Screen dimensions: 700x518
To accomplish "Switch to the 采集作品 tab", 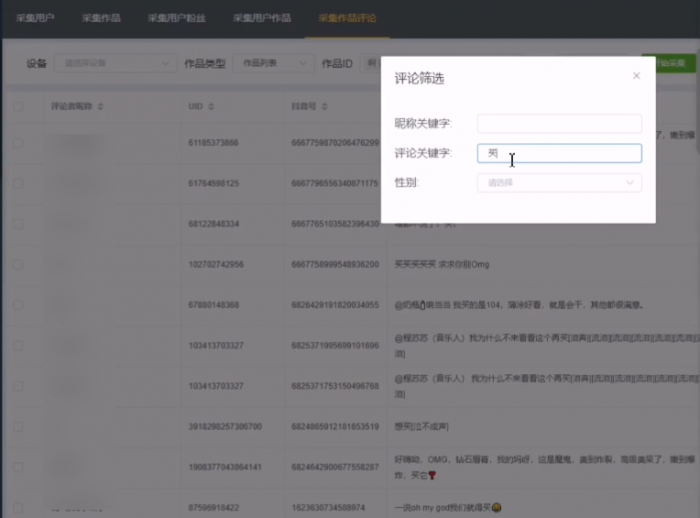I will [x=100, y=18].
